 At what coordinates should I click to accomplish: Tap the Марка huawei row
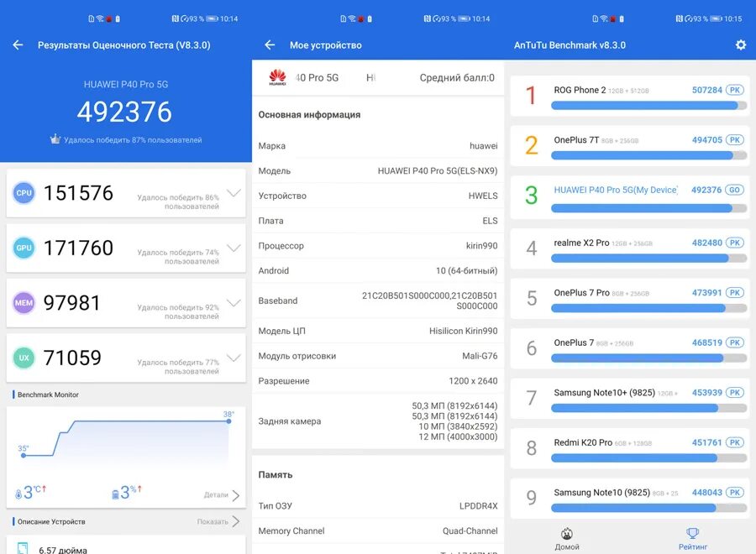coord(378,145)
